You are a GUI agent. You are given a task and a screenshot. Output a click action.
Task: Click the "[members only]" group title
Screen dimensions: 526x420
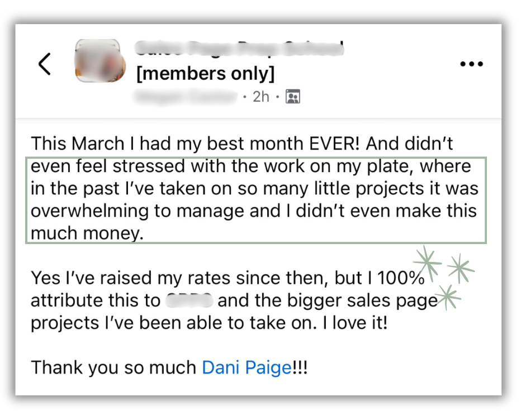205,73
